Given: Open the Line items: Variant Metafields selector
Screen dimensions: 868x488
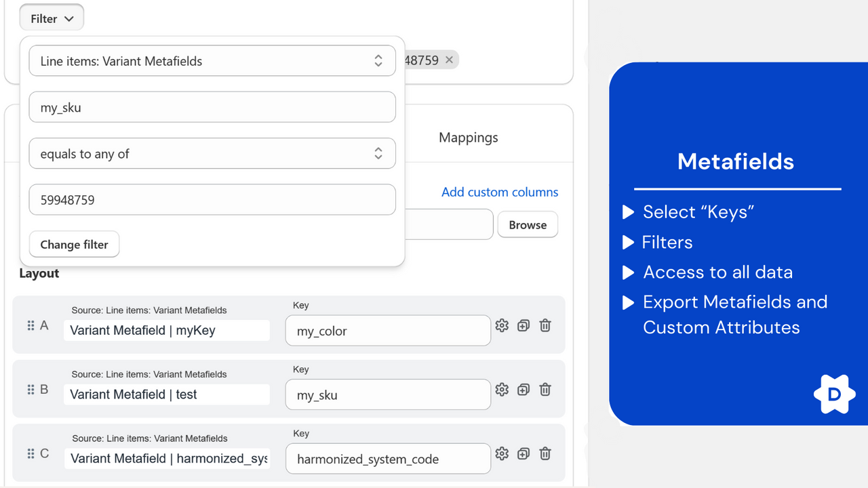Looking at the screenshot, I should tap(212, 61).
